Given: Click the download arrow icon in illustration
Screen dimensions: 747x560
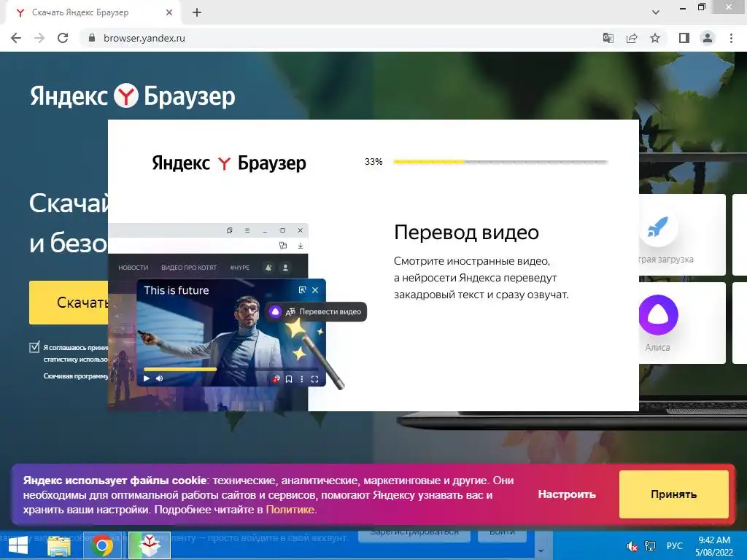Looking at the screenshot, I should tap(300, 246).
